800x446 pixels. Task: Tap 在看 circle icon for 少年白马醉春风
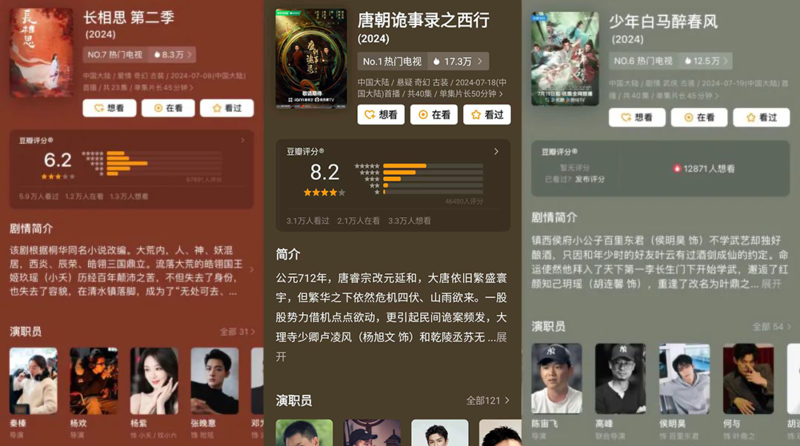coord(688,117)
